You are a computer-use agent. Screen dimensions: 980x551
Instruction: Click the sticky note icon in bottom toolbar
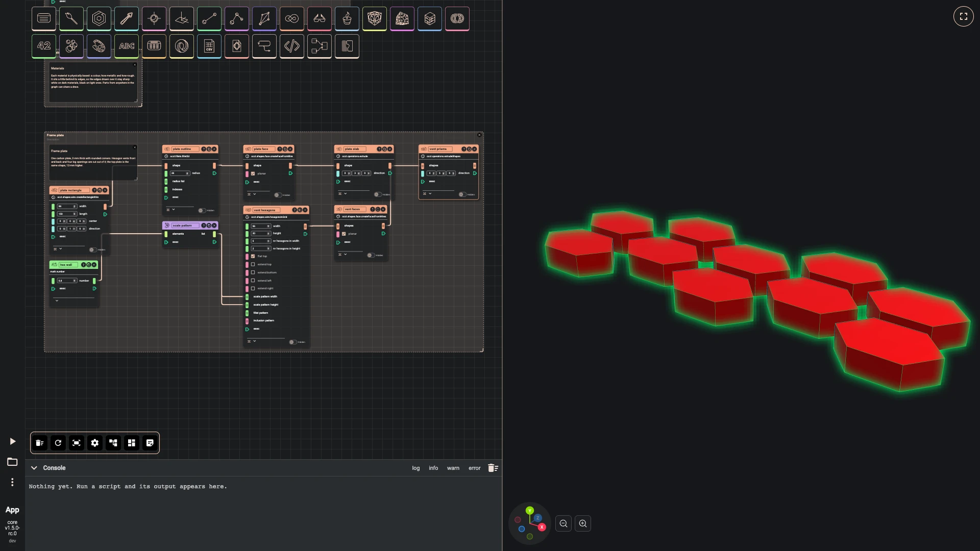pyautogui.click(x=150, y=443)
